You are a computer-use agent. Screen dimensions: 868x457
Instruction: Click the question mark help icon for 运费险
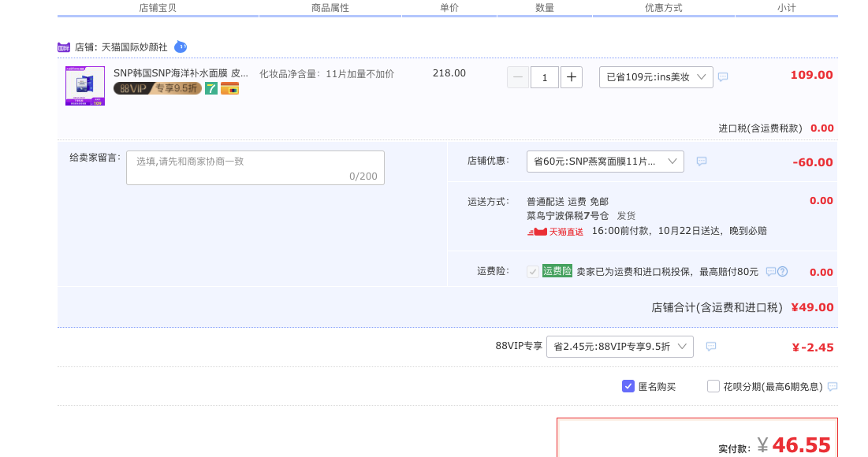pos(782,271)
